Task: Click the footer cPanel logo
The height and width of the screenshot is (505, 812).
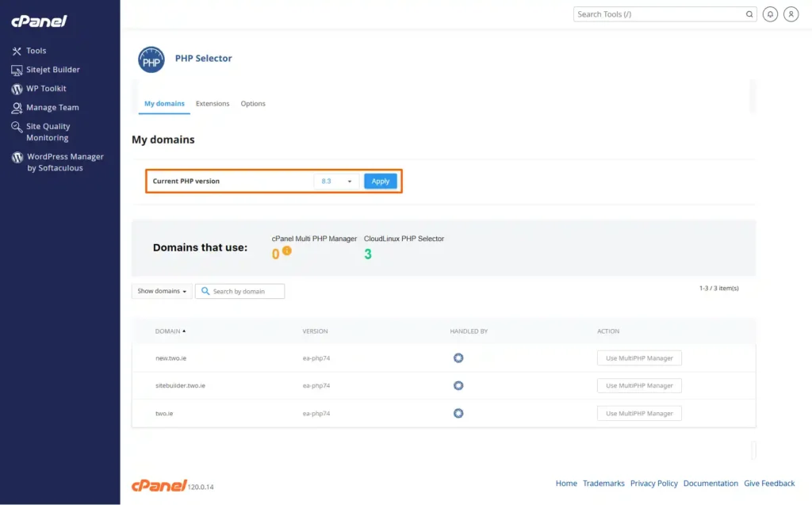Action: [x=159, y=485]
